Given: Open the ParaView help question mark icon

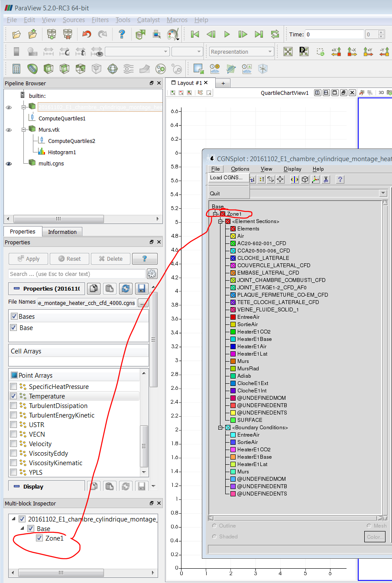Looking at the screenshot, I should tap(122, 34).
